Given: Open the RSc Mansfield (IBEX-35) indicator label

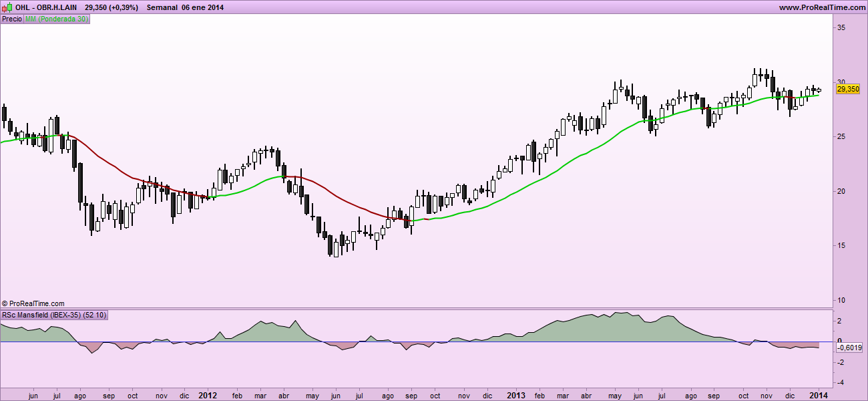Looking at the screenshot, I should pos(55,315).
